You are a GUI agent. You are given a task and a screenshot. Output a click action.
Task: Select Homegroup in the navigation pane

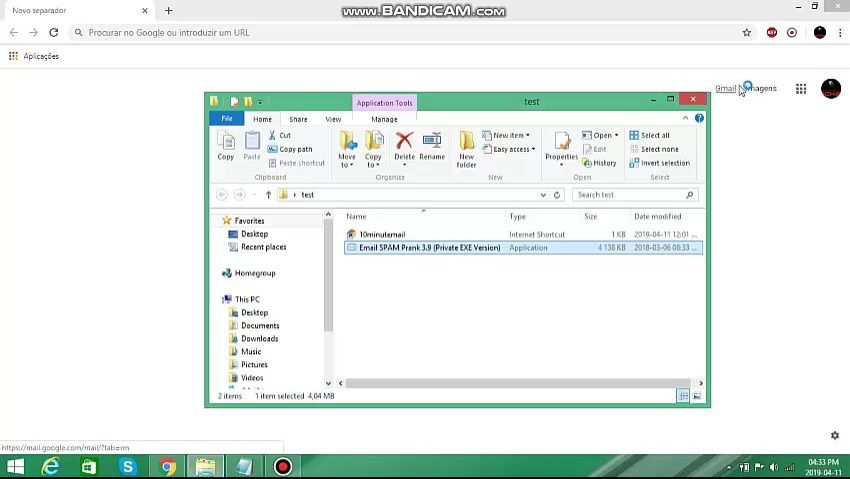(255, 273)
